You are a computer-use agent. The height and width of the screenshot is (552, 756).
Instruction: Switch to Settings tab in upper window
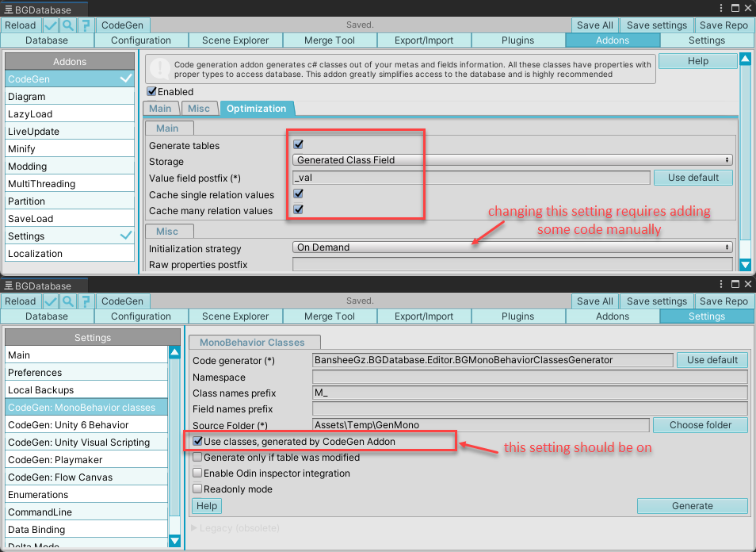tap(707, 40)
